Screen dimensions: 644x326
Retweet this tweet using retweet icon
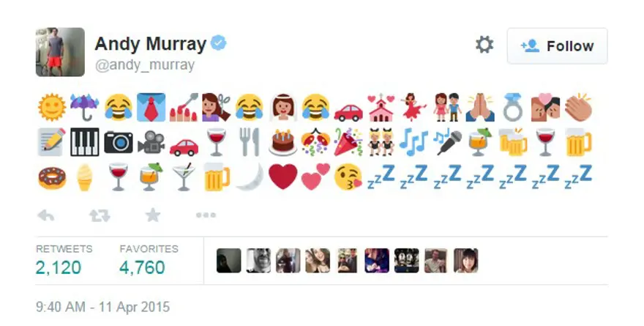[x=100, y=215]
